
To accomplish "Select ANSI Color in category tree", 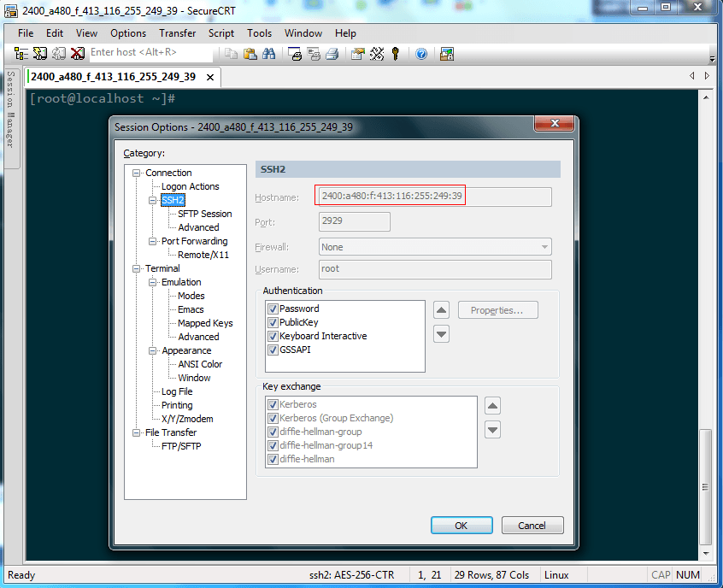I will click(200, 364).
